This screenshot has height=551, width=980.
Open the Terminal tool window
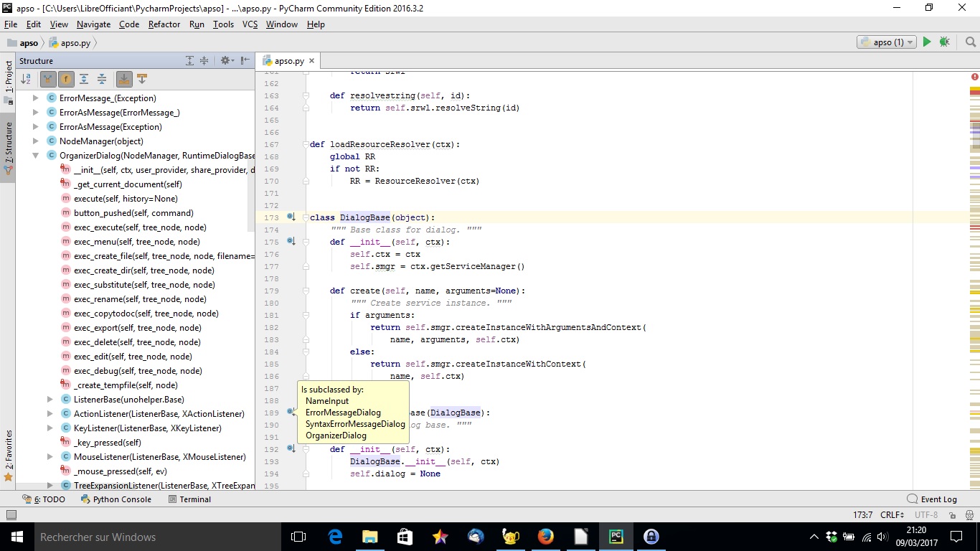[x=189, y=499]
